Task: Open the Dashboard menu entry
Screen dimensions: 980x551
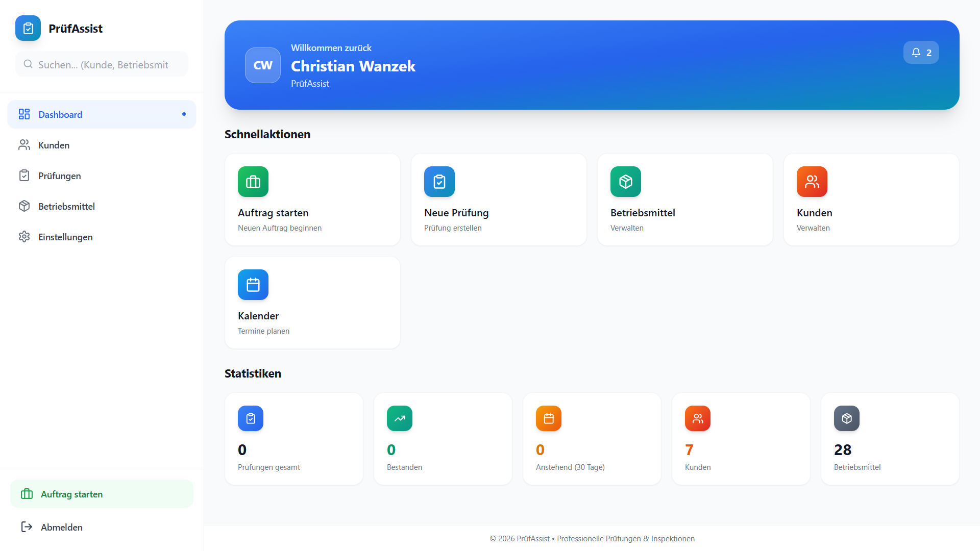Action: [x=60, y=114]
